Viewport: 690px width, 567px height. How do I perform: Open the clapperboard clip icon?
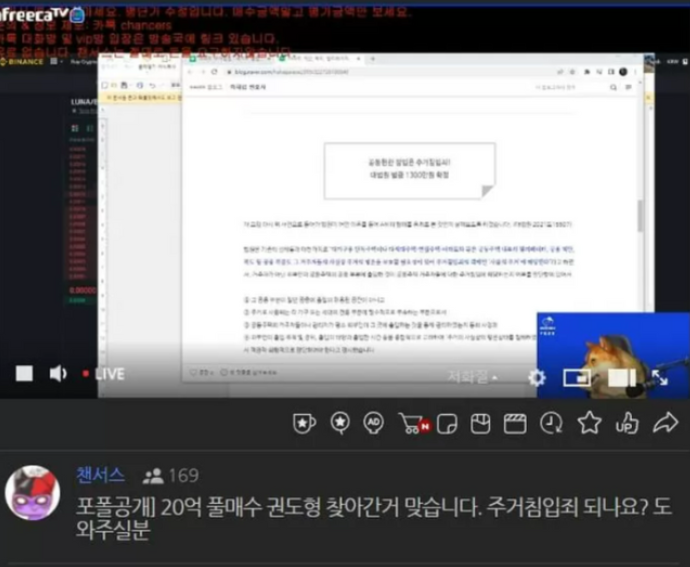(x=515, y=424)
